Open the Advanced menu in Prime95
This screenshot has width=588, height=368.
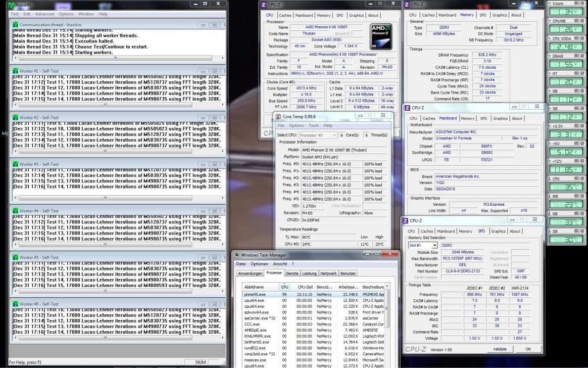[x=44, y=14]
